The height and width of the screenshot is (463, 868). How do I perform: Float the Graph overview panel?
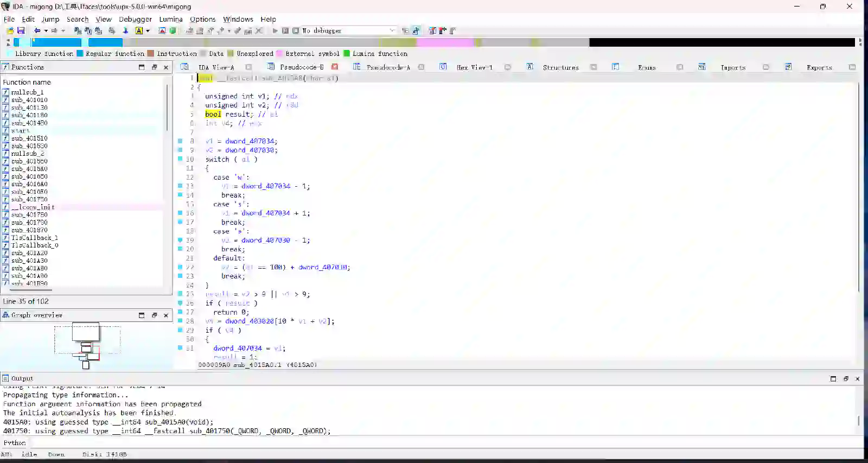click(x=154, y=315)
